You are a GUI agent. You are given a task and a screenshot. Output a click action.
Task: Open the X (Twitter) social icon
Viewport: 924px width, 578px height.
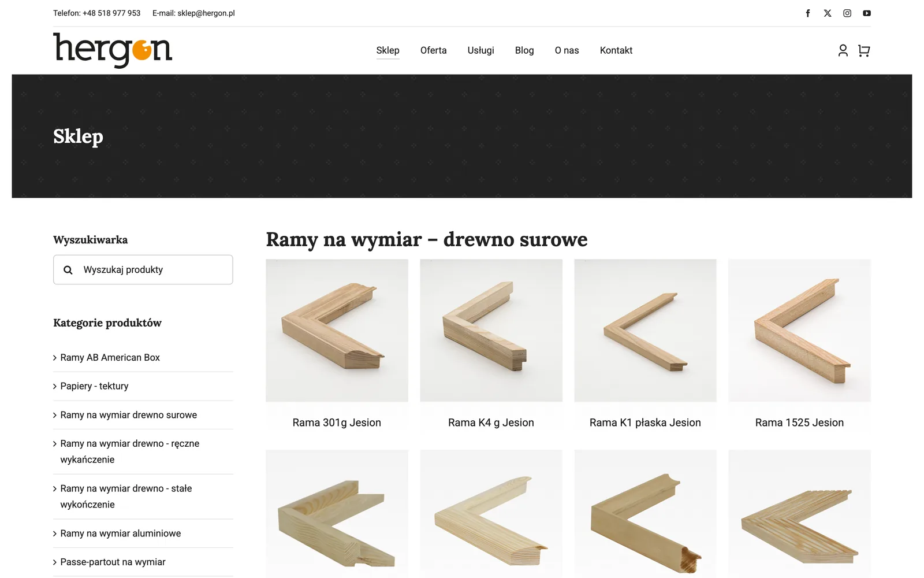pyautogui.click(x=828, y=13)
